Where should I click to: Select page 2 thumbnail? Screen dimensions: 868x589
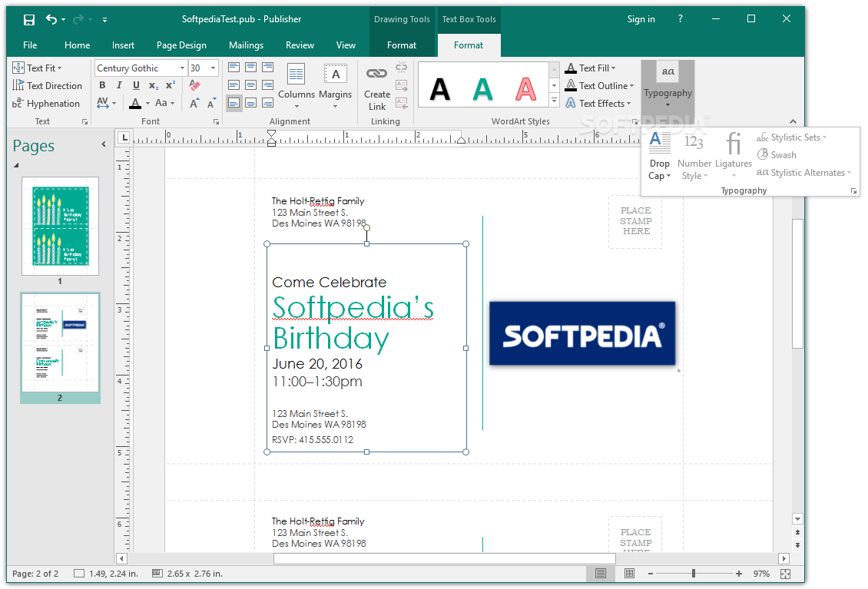point(61,342)
